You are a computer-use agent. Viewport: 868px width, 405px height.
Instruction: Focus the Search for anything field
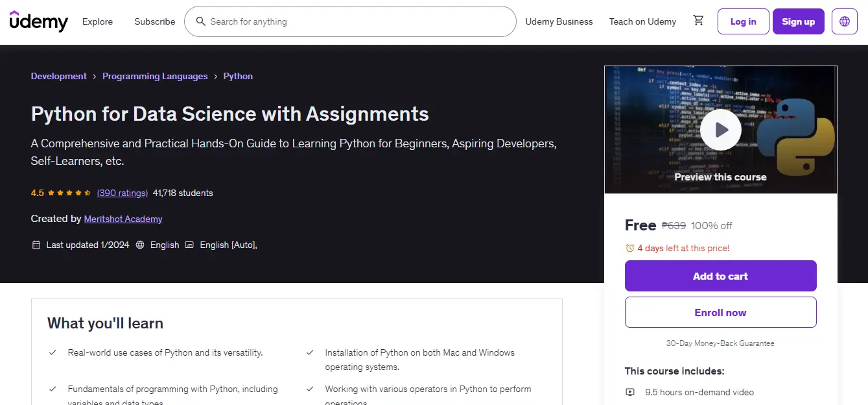350,21
